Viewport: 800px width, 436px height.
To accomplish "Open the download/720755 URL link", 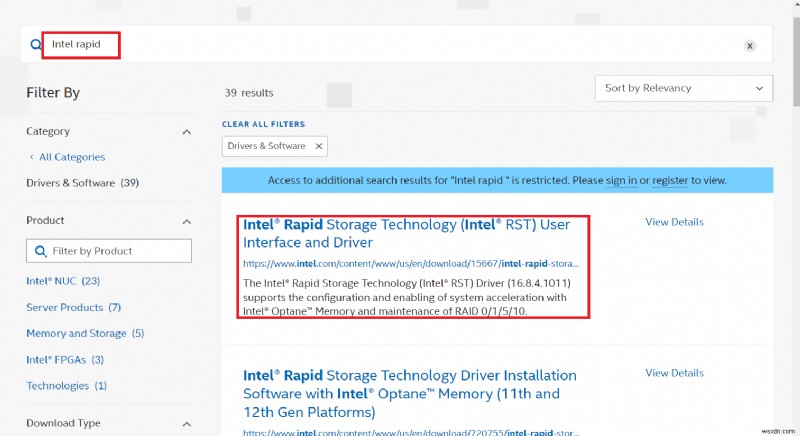I will [x=411, y=432].
